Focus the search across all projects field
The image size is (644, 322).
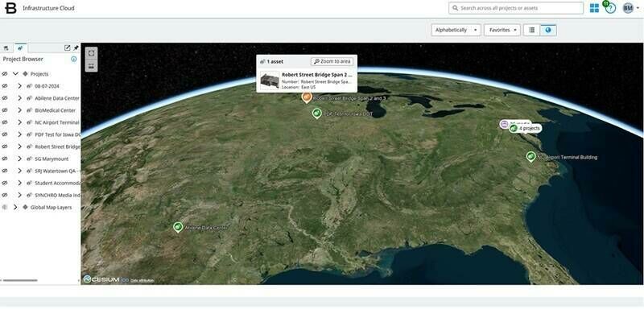coord(516,8)
